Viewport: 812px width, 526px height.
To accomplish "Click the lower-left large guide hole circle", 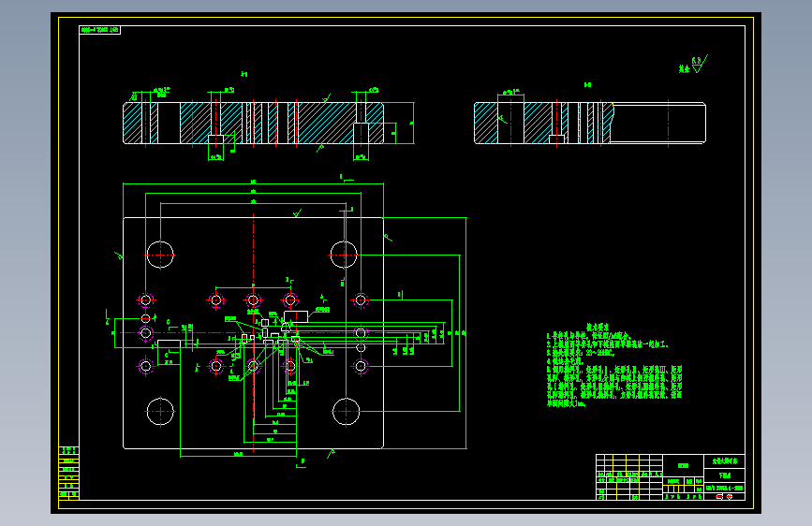I will pyautogui.click(x=160, y=412).
